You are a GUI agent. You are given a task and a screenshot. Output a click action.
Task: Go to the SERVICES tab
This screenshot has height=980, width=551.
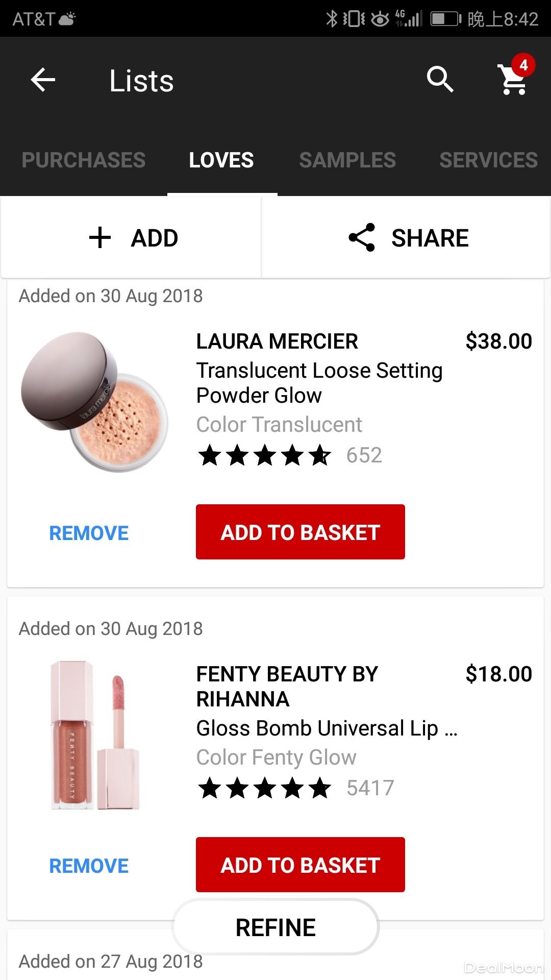488,160
